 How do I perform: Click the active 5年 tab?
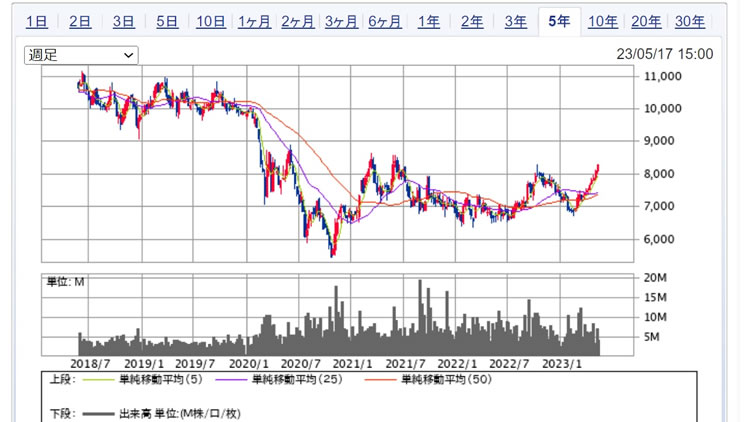pos(558,22)
